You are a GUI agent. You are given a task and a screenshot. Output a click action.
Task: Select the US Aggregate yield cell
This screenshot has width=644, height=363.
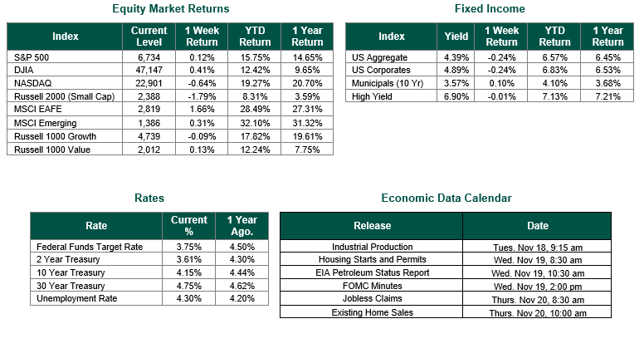pos(453,57)
